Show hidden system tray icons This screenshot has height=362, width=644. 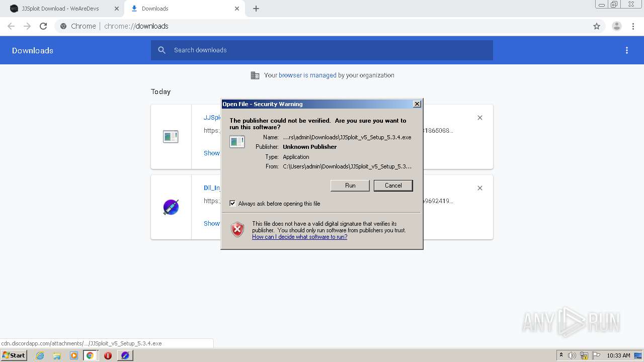tap(561, 355)
